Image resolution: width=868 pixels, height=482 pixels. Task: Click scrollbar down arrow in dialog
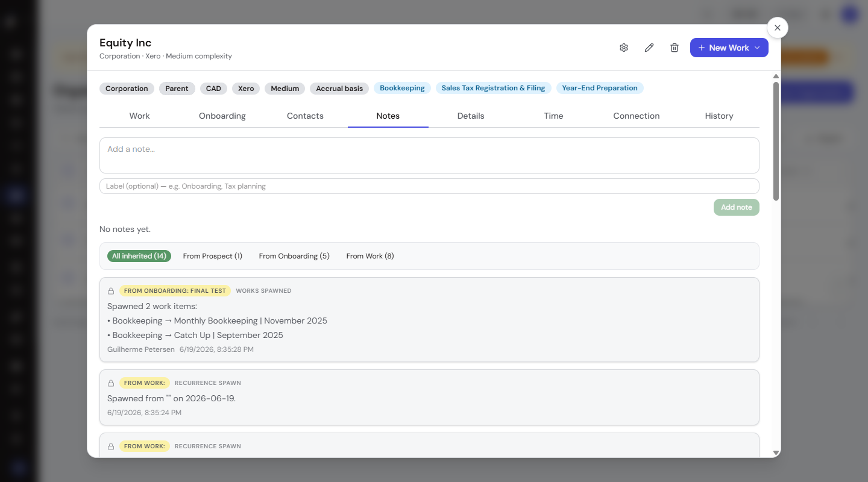click(776, 452)
